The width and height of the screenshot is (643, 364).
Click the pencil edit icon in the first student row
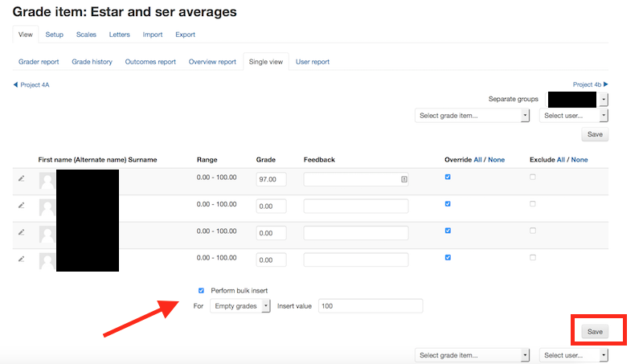point(22,178)
